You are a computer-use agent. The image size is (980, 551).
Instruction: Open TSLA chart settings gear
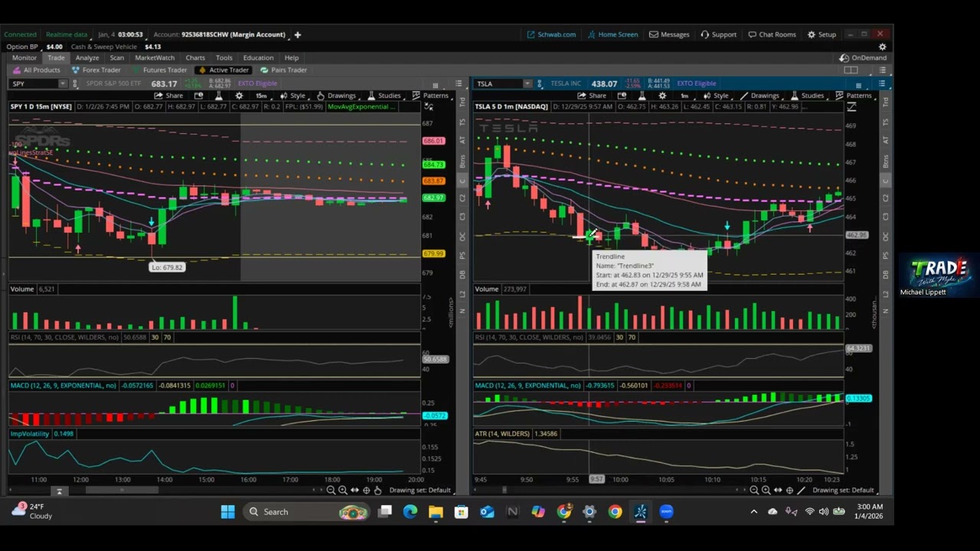point(662,96)
